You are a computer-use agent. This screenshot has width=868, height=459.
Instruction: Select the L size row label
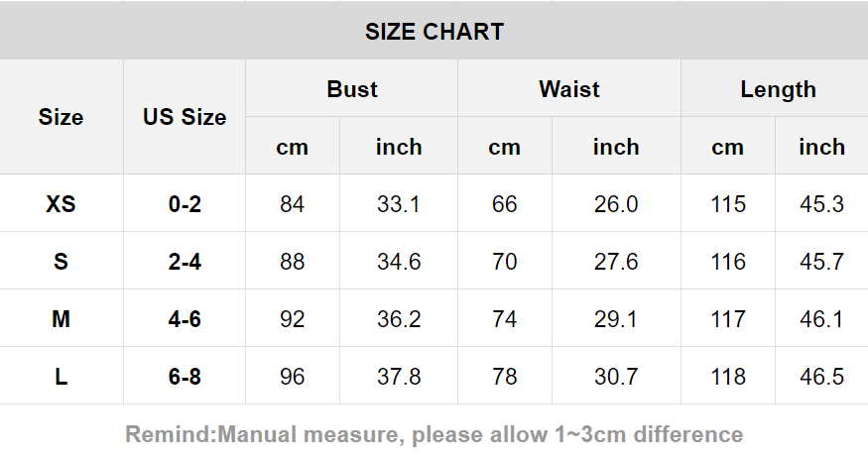(x=61, y=377)
